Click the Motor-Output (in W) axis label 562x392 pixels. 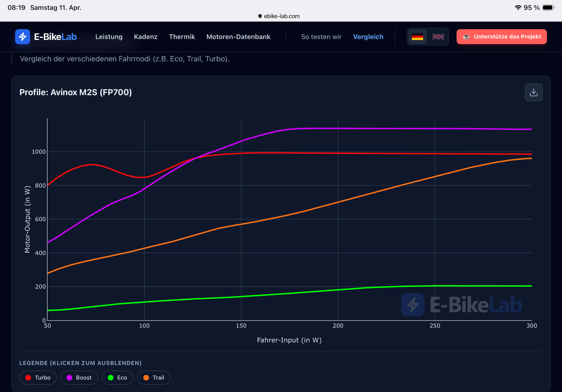tap(27, 219)
